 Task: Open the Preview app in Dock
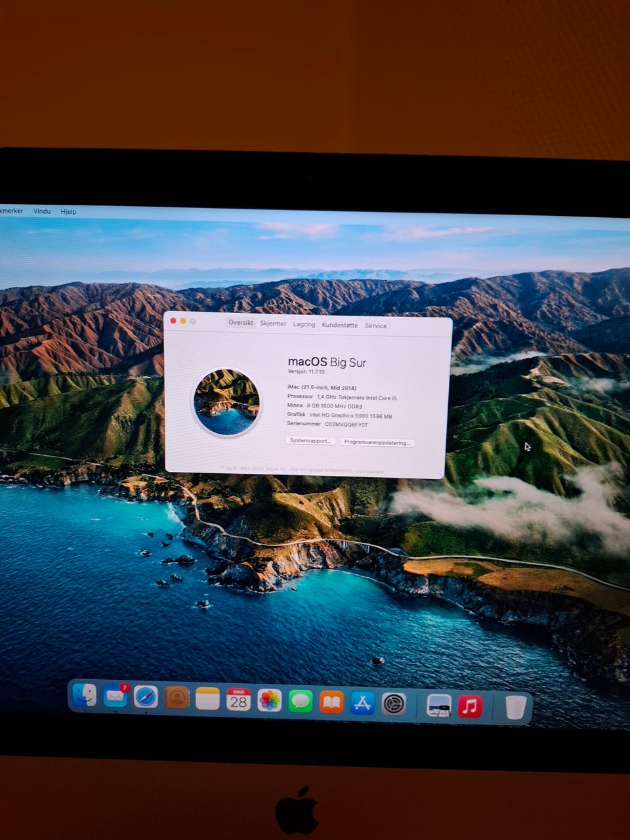(x=438, y=705)
